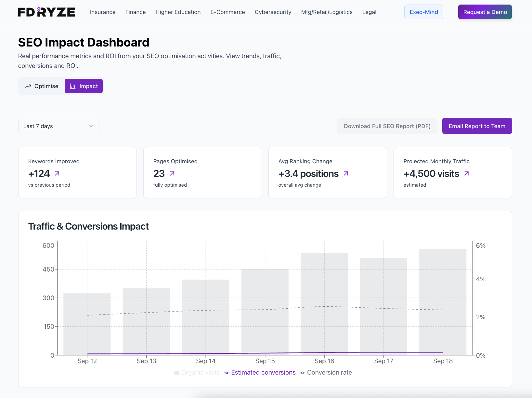Click the Organic visits legend square

[x=176, y=373]
